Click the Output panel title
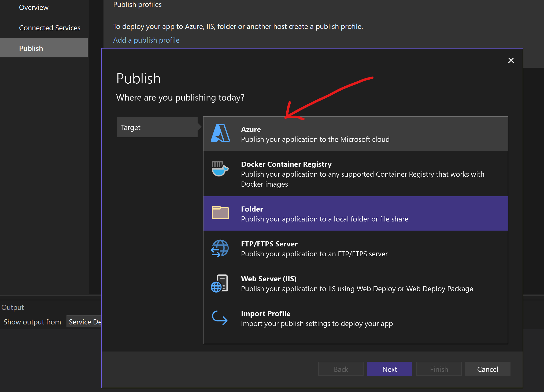The height and width of the screenshot is (392, 544). 13,307
